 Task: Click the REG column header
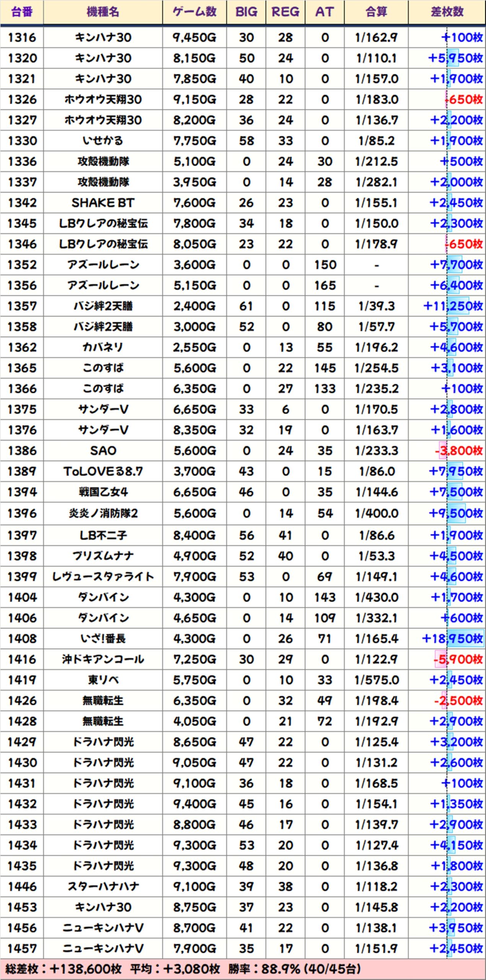tap(285, 12)
